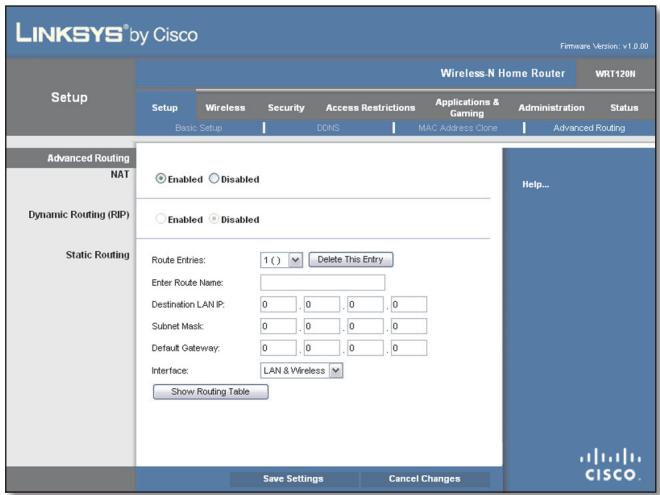Click second octet of Subnet Mask
The width and height of the screenshot is (660, 495).
click(322, 326)
